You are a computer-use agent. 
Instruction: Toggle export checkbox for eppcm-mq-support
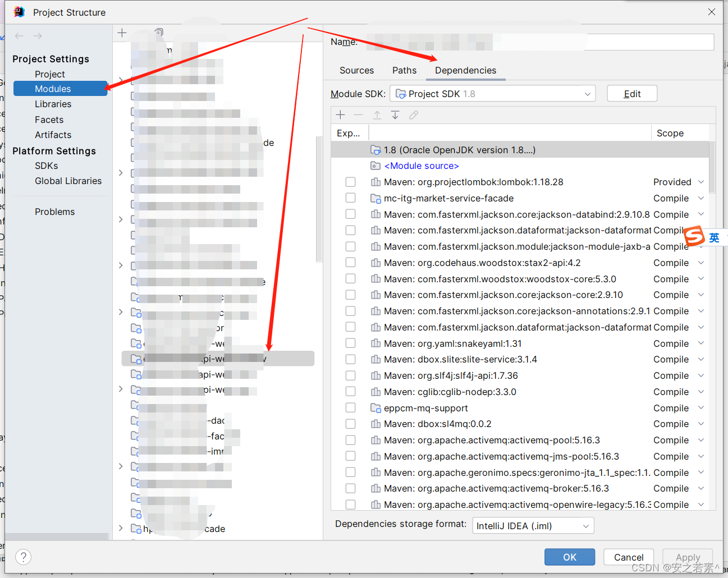[x=351, y=408]
